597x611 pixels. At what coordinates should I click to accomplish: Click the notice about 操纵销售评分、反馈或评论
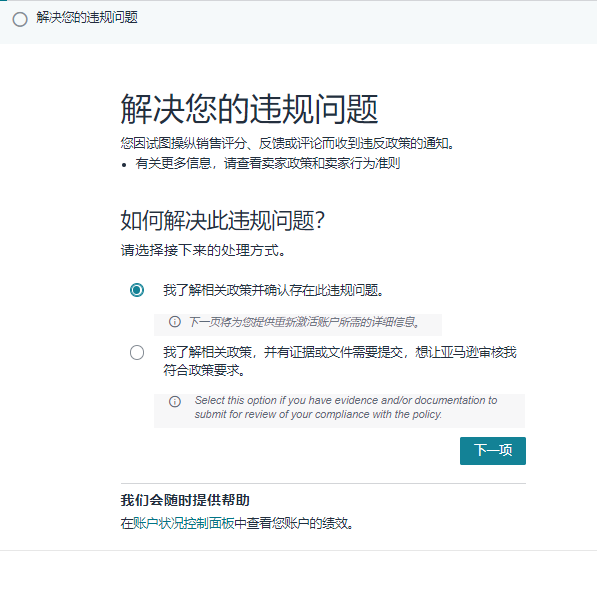pos(288,143)
